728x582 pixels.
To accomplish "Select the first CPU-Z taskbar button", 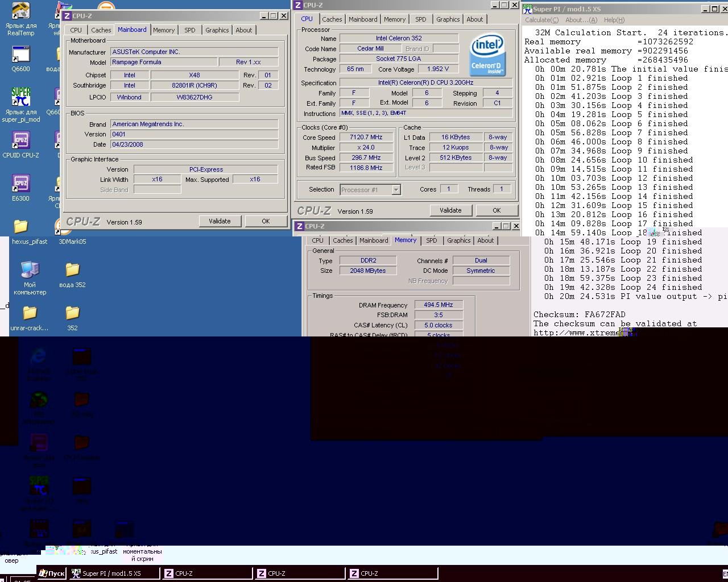I will [x=207, y=573].
